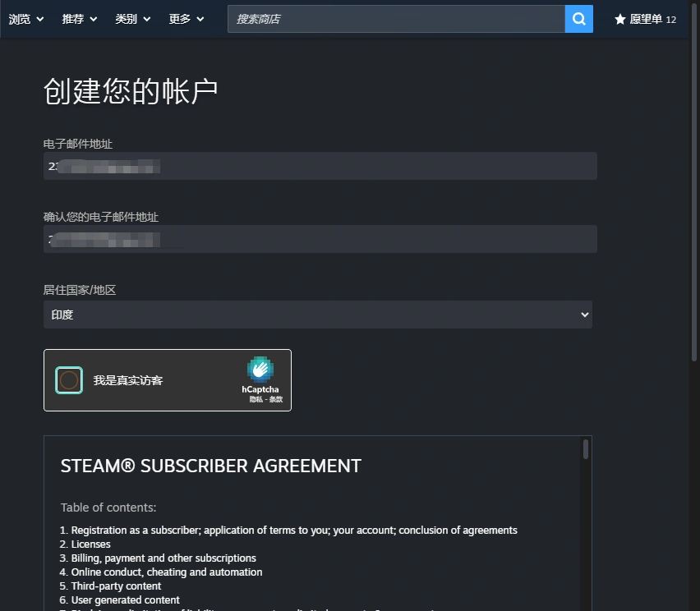Focus the 搜索商店 search field
Screen dimensions: 700x611
click(x=396, y=19)
